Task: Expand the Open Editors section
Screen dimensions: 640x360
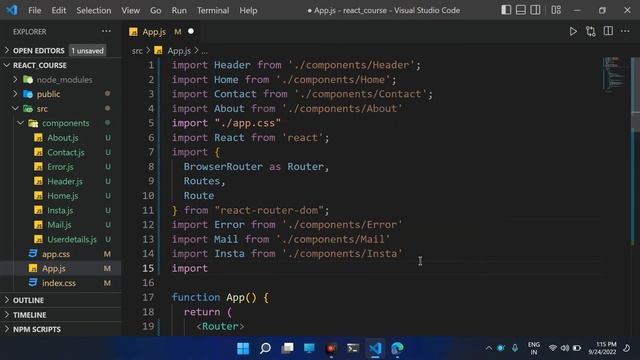Action: (x=61, y=51)
